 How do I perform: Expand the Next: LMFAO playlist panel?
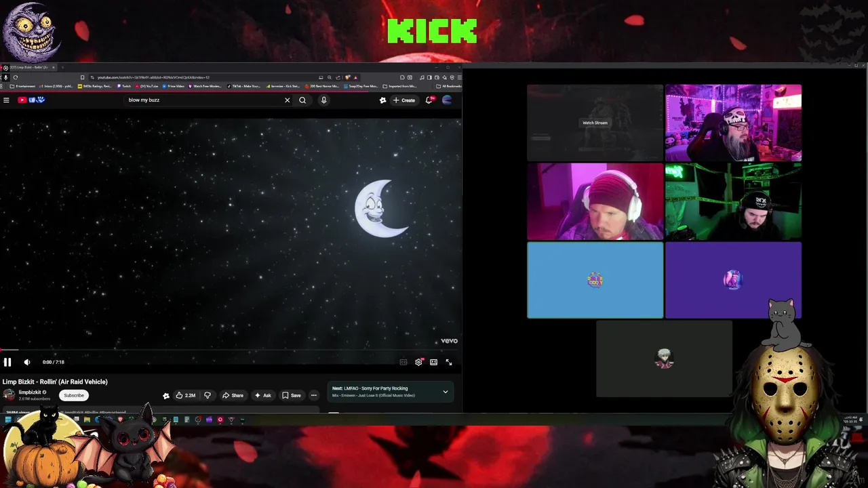tap(446, 392)
